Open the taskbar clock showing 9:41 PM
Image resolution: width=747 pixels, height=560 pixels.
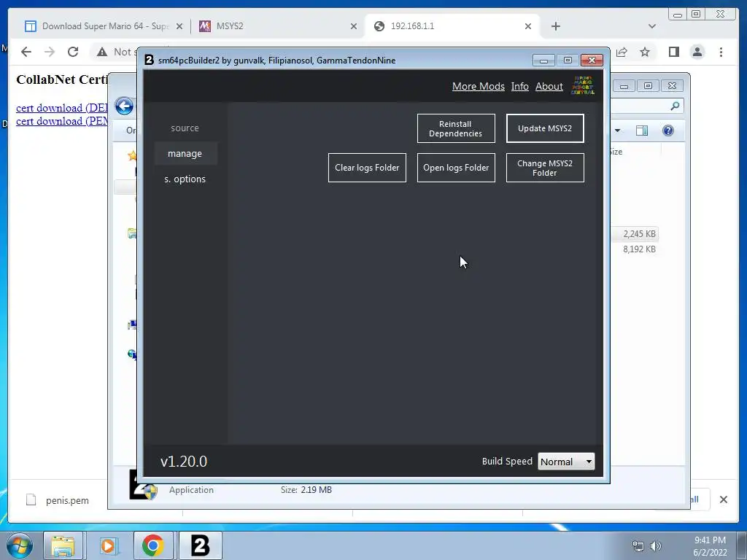[710, 546]
